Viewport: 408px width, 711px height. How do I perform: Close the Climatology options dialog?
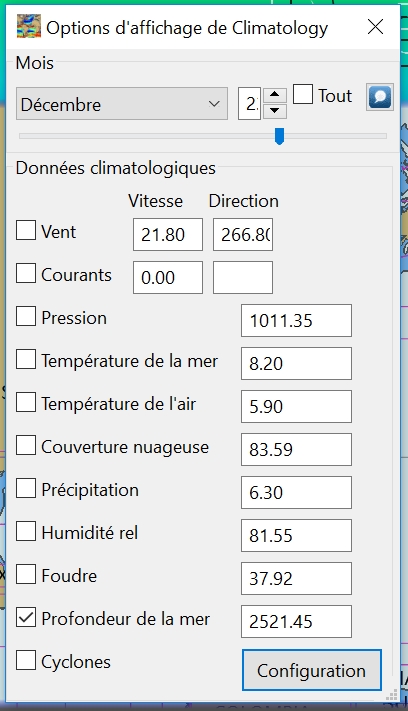[375, 27]
